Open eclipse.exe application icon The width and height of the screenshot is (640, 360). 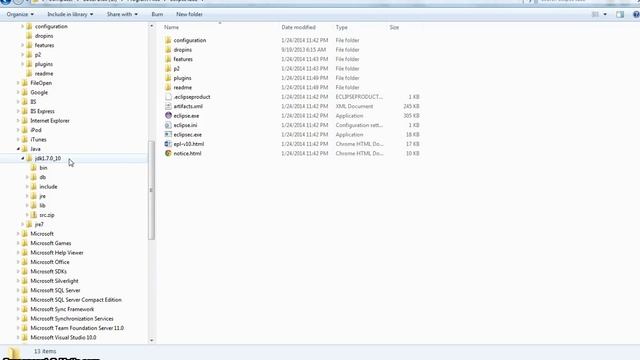pos(168,116)
